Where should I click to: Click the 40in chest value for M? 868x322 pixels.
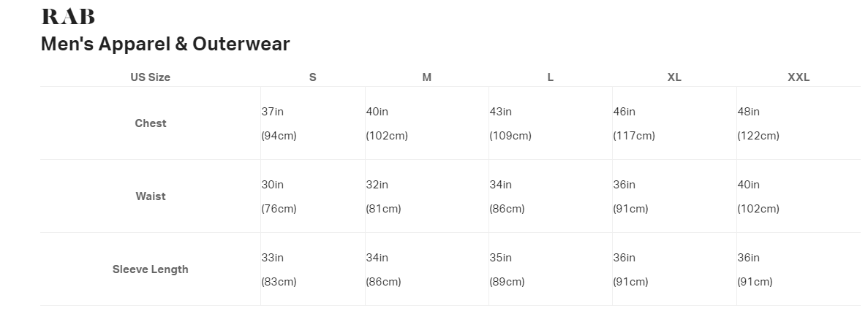pyautogui.click(x=377, y=112)
